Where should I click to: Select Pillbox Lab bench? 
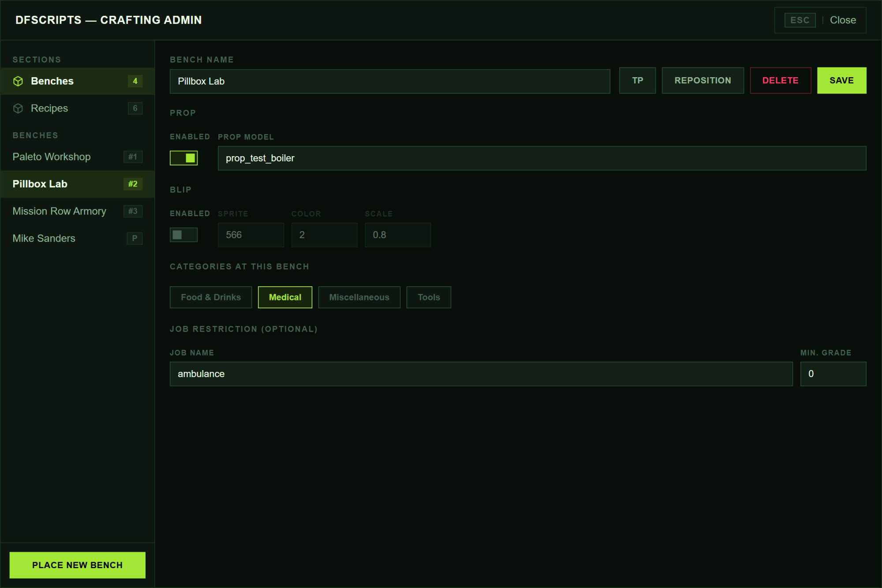78,184
